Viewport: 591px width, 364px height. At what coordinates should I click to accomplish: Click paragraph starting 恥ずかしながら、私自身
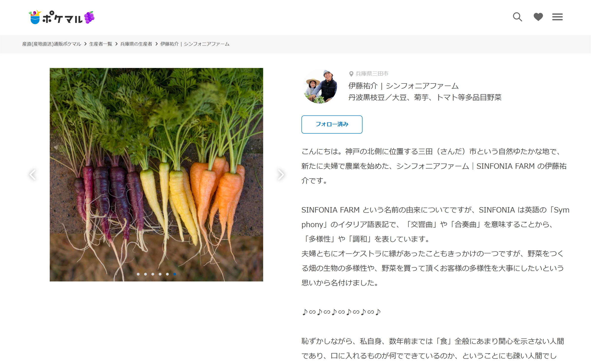(x=433, y=348)
